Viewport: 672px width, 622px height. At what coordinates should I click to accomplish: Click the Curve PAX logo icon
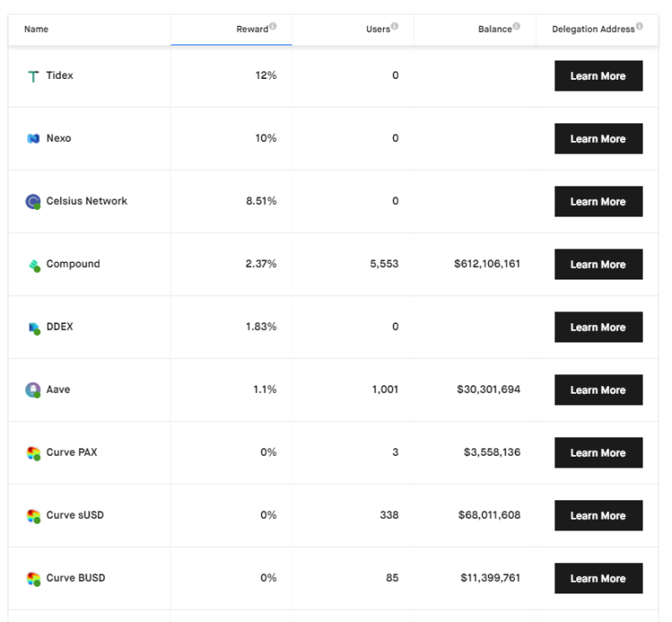(34, 453)
